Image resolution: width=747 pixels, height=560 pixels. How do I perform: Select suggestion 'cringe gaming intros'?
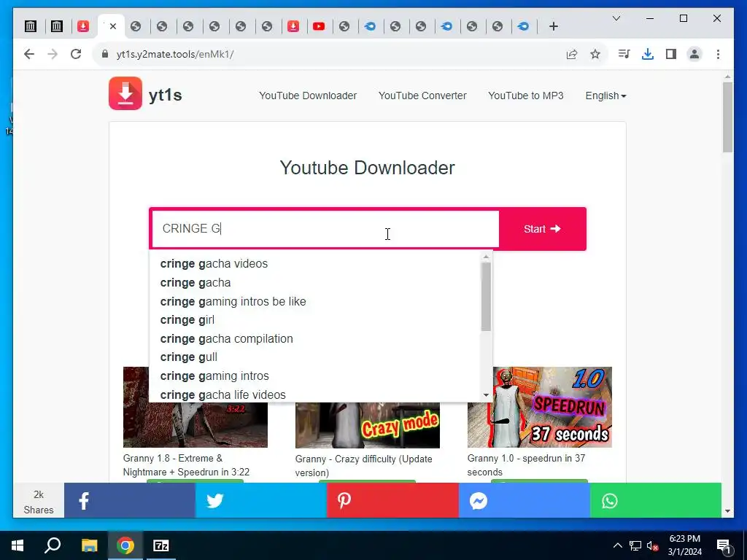coord(214,376)
